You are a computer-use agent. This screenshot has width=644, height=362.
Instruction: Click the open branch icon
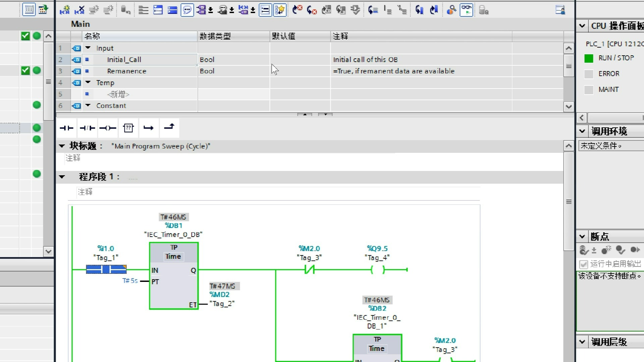pyautogui.click(x=149, y=128)
